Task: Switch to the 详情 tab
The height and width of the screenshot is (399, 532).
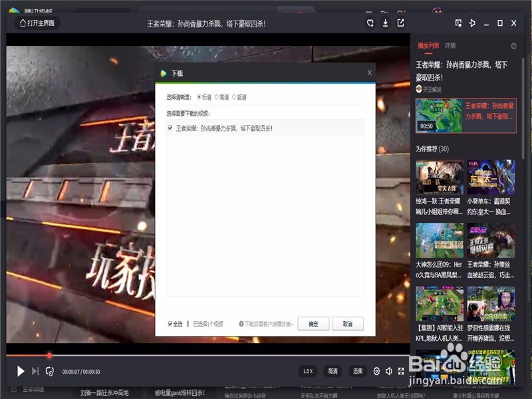Action: [x=450, y=45]
